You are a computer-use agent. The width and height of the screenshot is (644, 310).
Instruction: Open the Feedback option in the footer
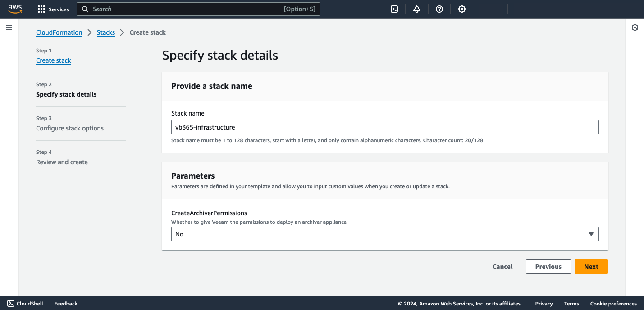[x=65, y=303]
